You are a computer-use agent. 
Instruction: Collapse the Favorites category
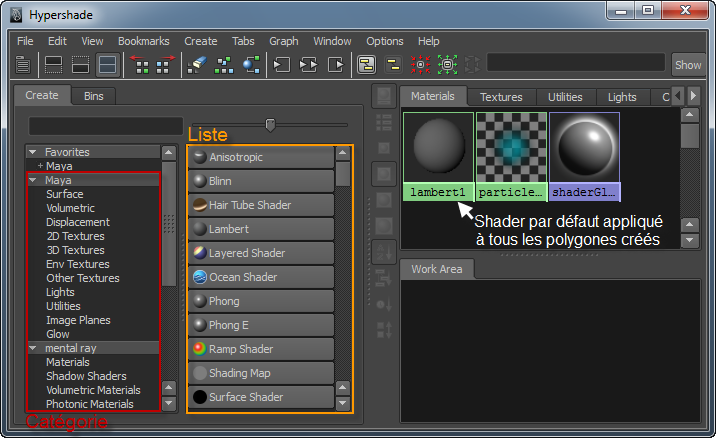32,152
